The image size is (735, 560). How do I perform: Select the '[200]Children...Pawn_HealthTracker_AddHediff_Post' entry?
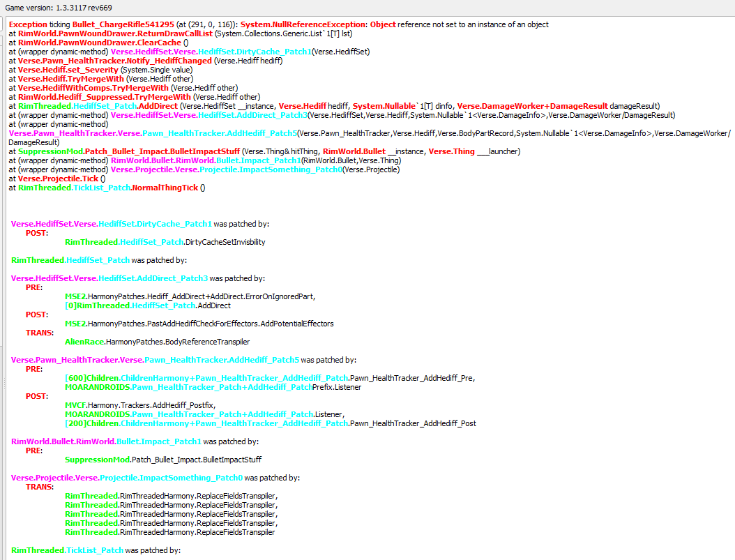point(271,423)
